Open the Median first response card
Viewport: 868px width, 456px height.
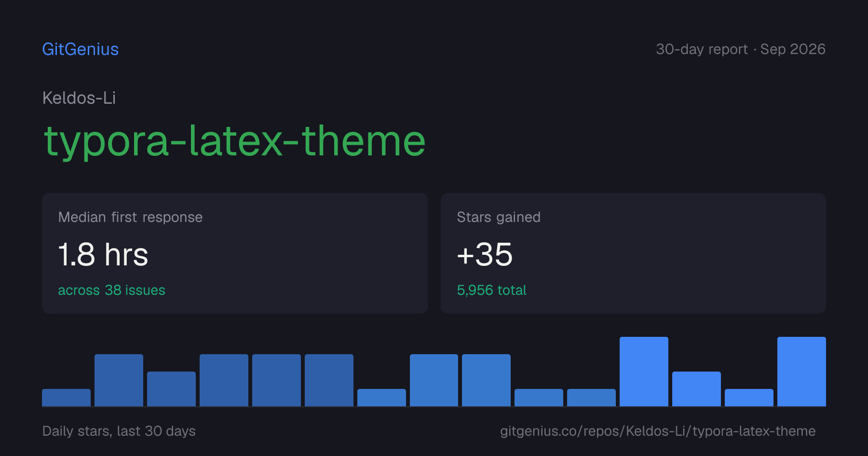[x=235, y=253]
